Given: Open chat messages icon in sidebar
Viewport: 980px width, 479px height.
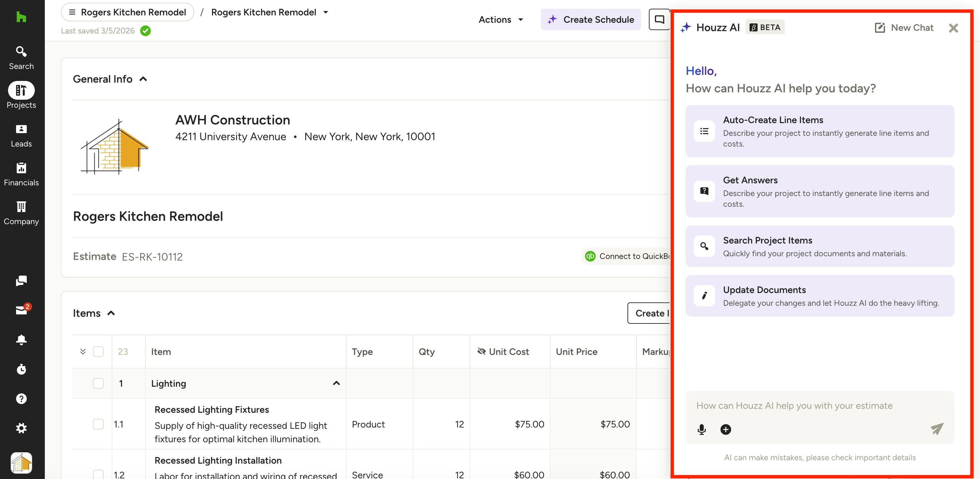Looking at the screenshot, I should tap(21, 281).
